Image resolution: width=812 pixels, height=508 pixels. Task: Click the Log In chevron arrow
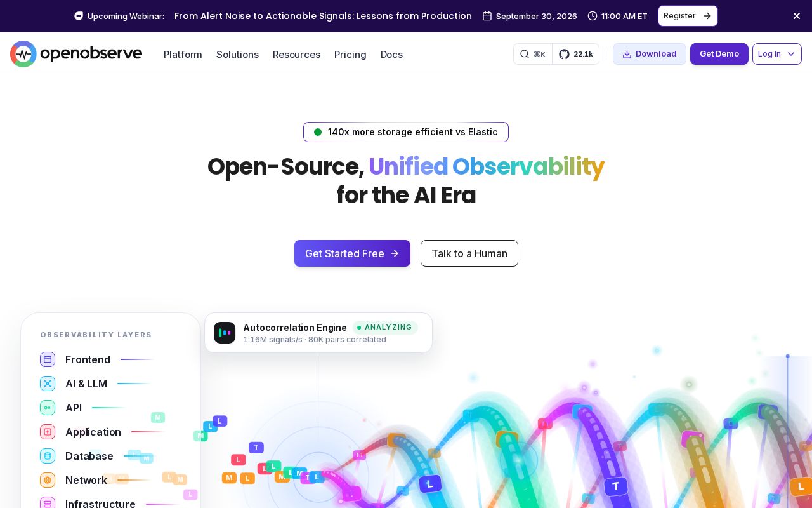click(791, 54)
